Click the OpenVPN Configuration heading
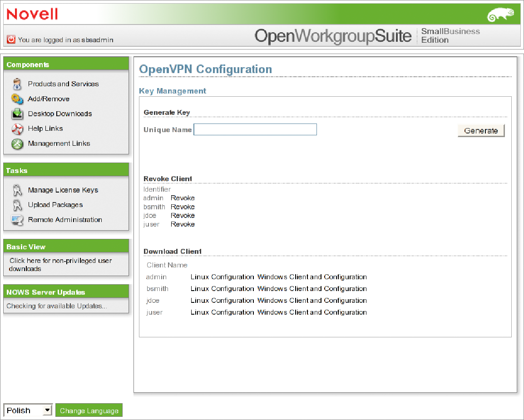The height and width of the screenshot is (420, 524). click(206, 69)
